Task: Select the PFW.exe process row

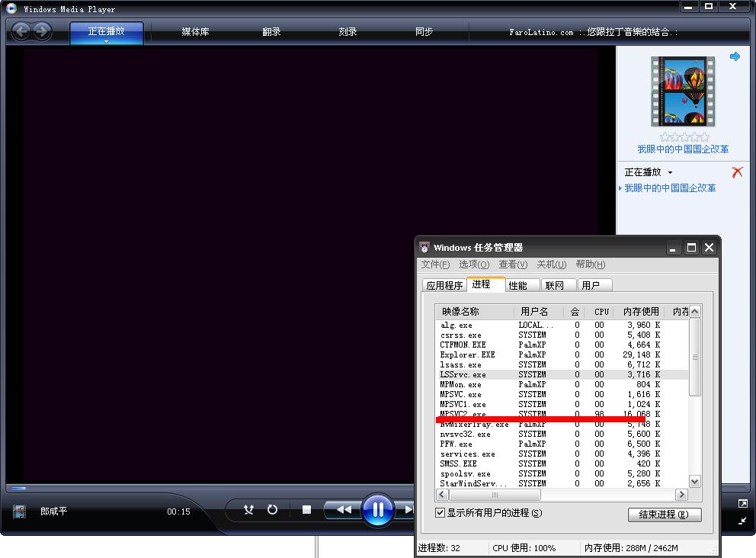Action: (562, 444)
